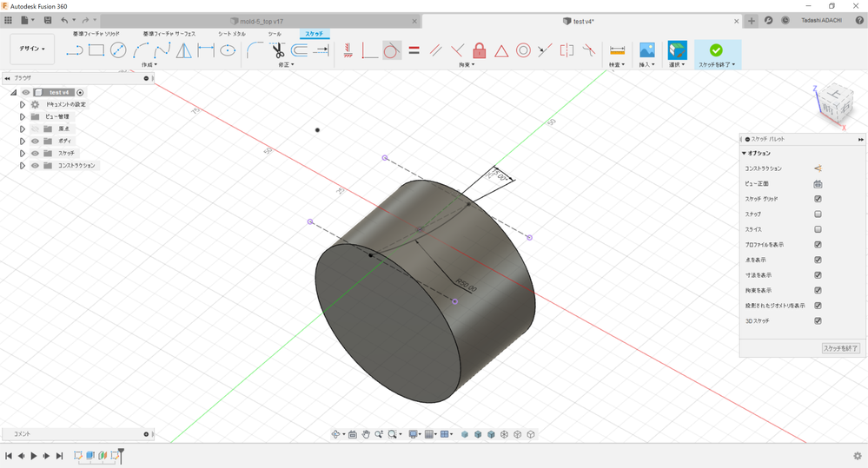This screenshot has width=868, height=468.
Task: Expand the Named Views tree node
Action: 22,116
